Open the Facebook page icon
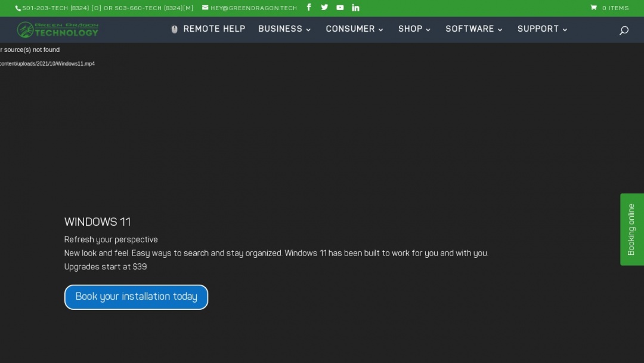This screenshot has width=644, height=363. coord(309,8)
